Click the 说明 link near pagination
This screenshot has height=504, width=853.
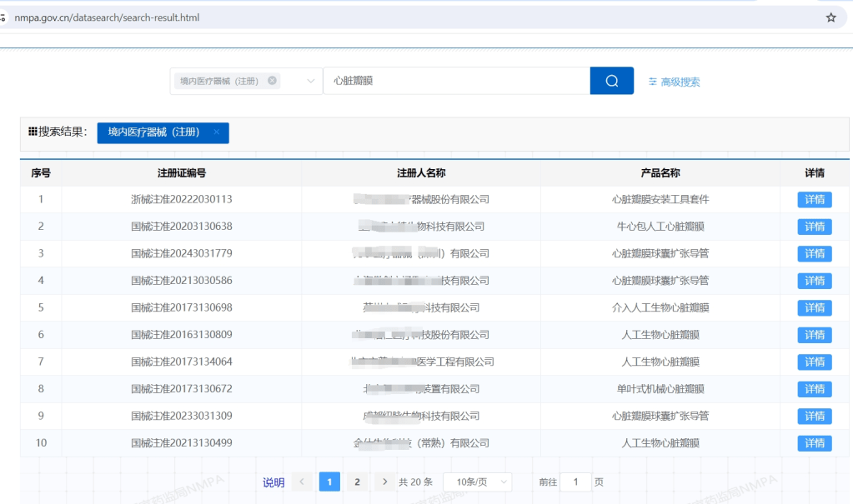(x=273, y=482)
